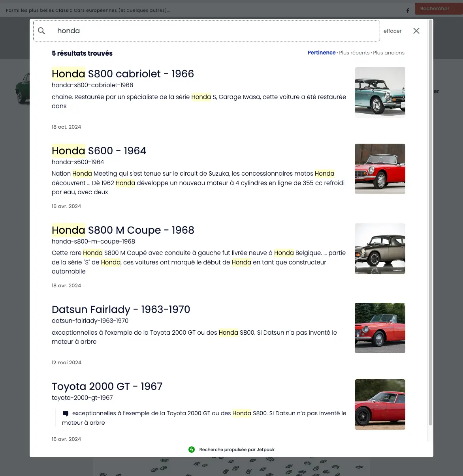Screen dimensions: 463x476
Task: Click the grey Honda S800 M Coupe thumbnail
Action: pyautogui.click(x=380, y=249)
